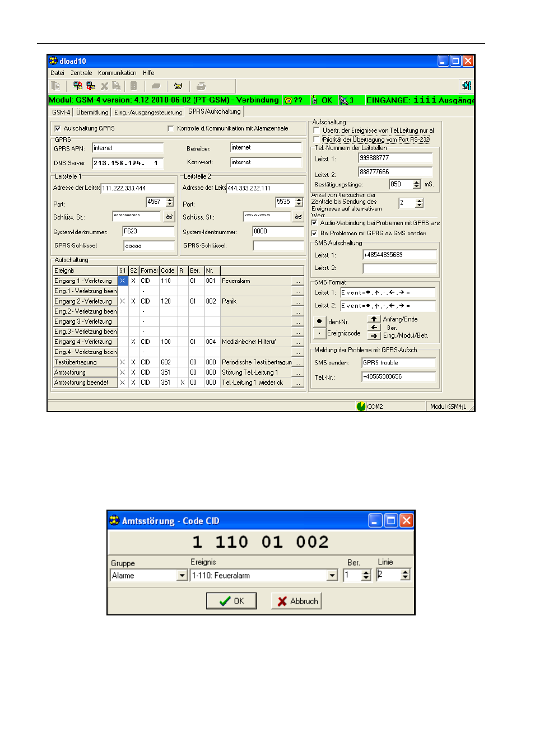Click the first greyed document toolbar icon
This screenshot has height=756, width=535.
tap(55, 86)
